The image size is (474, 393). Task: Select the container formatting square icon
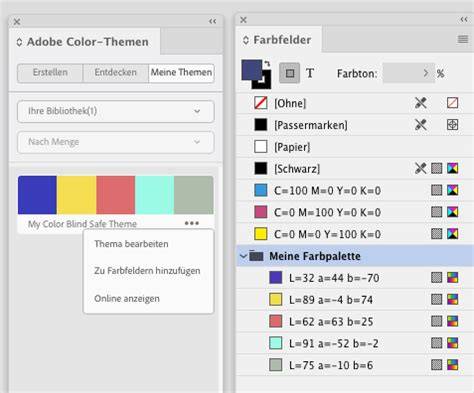tap(289, 73)
